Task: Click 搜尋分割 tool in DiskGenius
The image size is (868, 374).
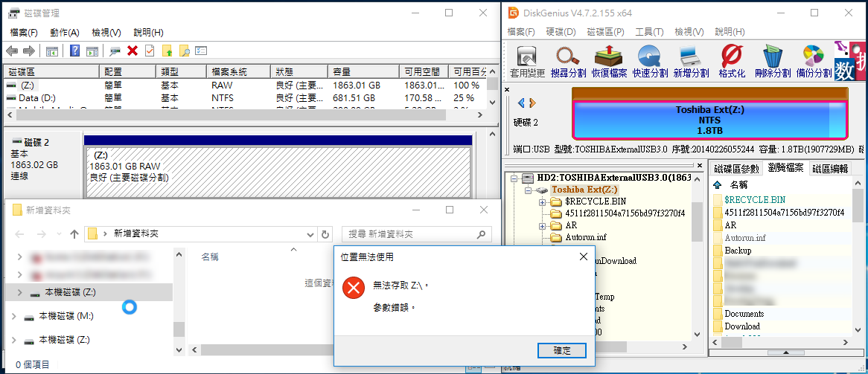Action: pos(568,62)
